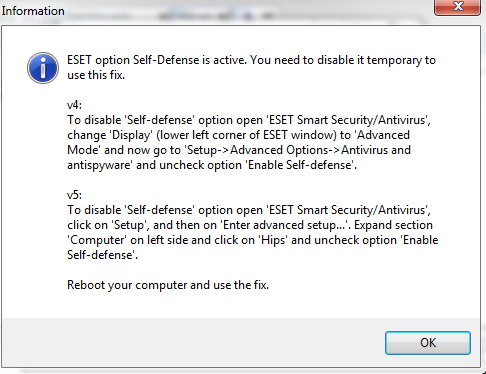Click 'Reboot your computer and use the fix.'
Viewport: 486px width, 374px height.
tap(168, 285)
